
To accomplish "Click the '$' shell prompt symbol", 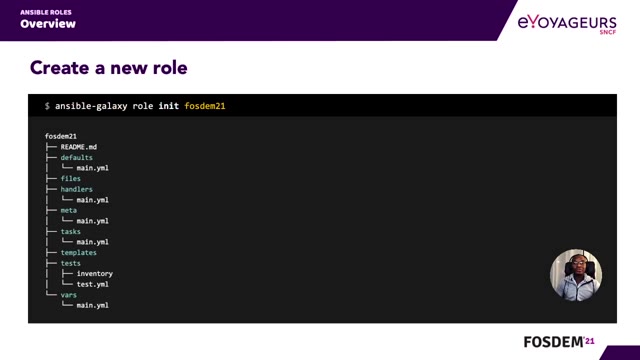I will (x=47, y=106).
